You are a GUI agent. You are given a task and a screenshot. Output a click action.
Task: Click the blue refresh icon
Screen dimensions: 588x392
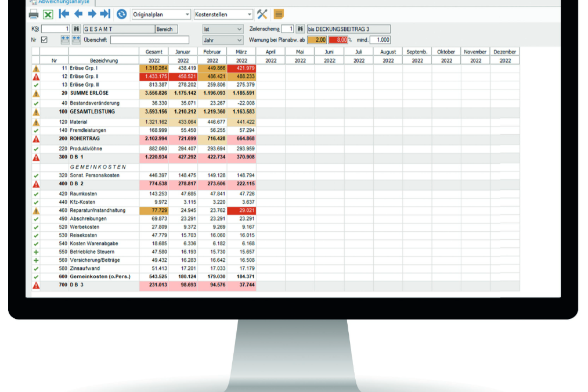[x=121, y=14]
